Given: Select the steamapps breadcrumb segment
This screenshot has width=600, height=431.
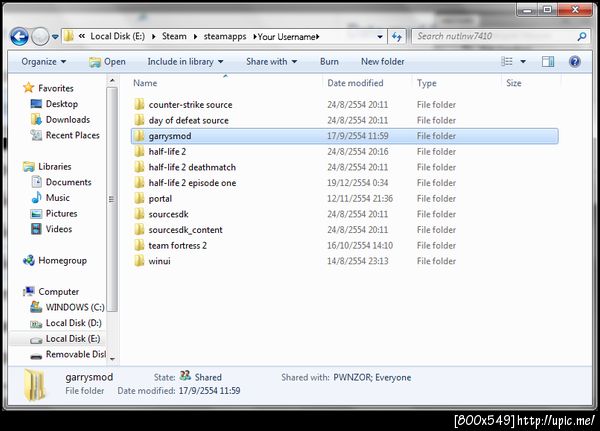Looking at the screenshot, I should click(x=225, y=36).
